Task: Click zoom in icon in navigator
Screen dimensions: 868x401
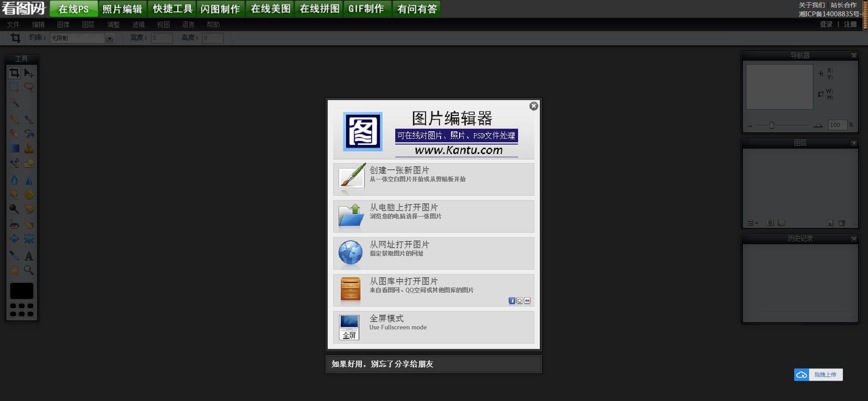Action: coord(818,126)
